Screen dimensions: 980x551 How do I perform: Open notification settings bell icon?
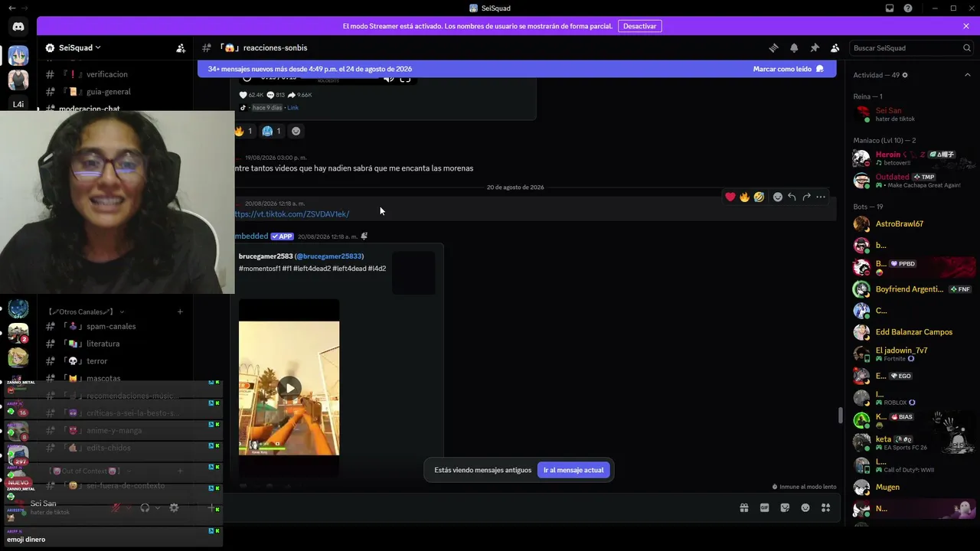click(794, 47)
